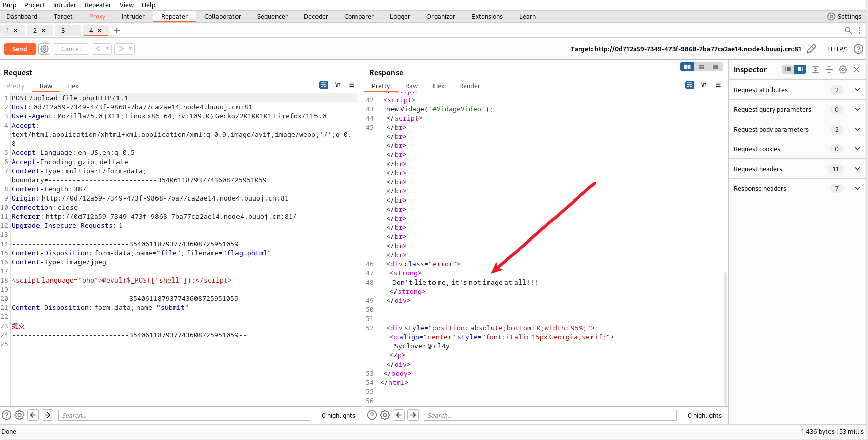Go back to previous request in history
The image size is (868, 440).
point(98,49)
